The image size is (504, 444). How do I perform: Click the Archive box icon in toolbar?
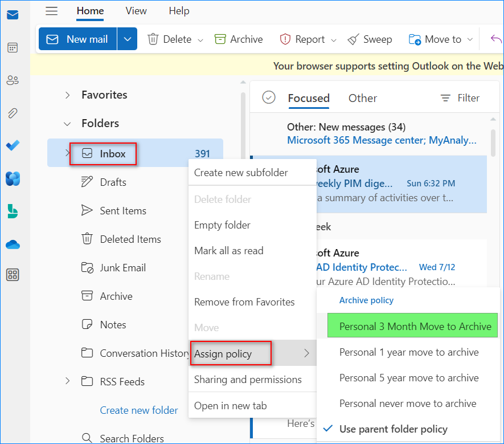(x=220, y=39)
